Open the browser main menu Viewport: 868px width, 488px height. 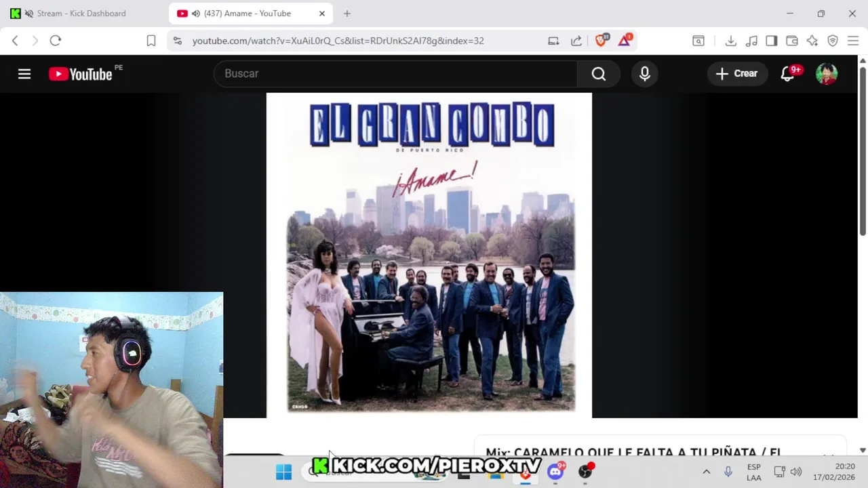853,41
